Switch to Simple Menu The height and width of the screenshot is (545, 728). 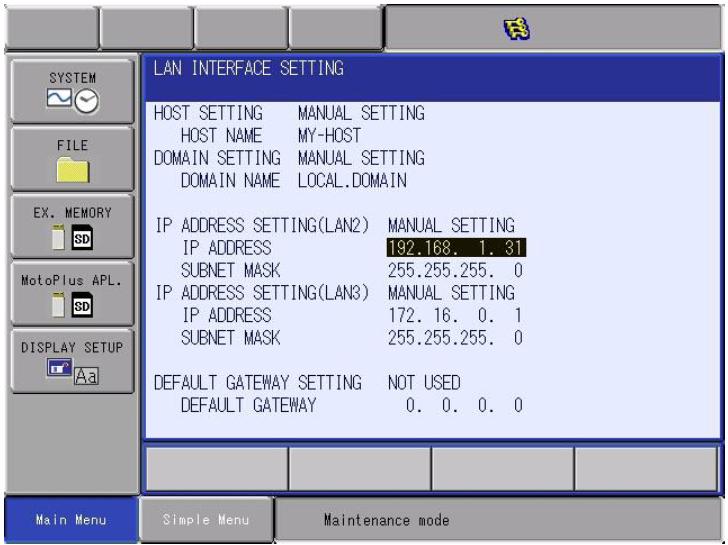coord(206,519)
